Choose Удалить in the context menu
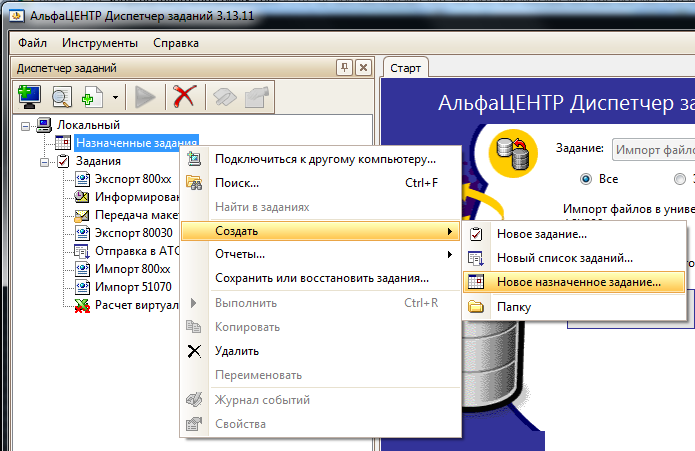Image resolution: width=695 pixels, height=451 pixels. [320, 351]
